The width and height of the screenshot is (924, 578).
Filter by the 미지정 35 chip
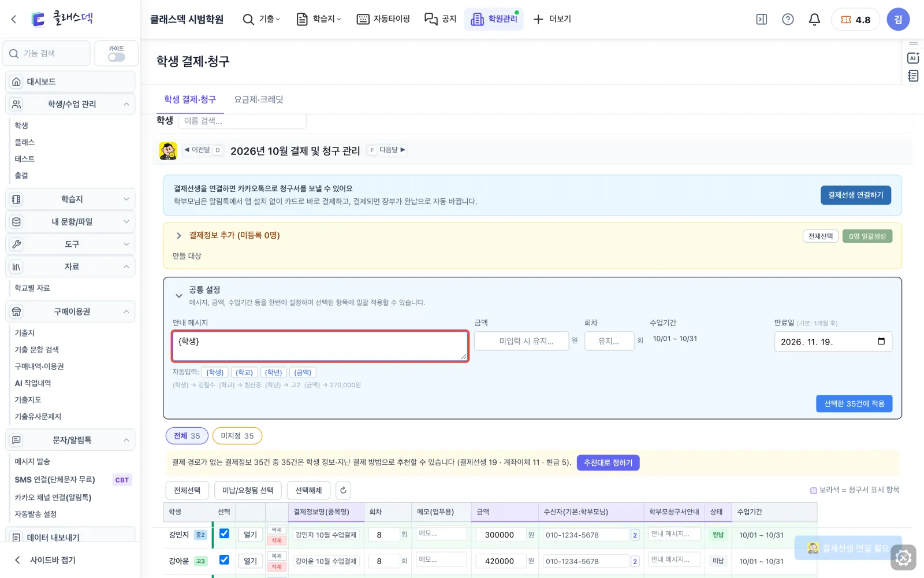coord(237,436)
